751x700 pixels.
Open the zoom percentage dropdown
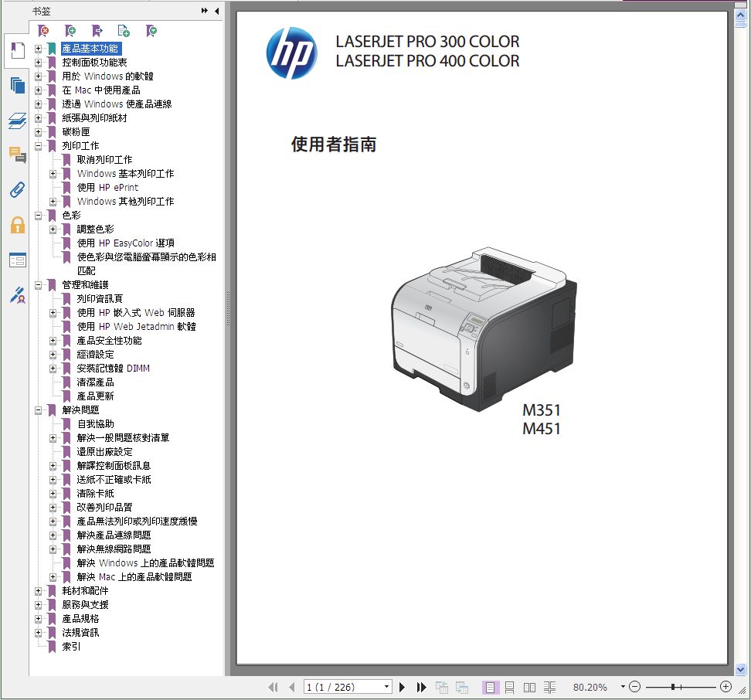(x=623, y=687)
